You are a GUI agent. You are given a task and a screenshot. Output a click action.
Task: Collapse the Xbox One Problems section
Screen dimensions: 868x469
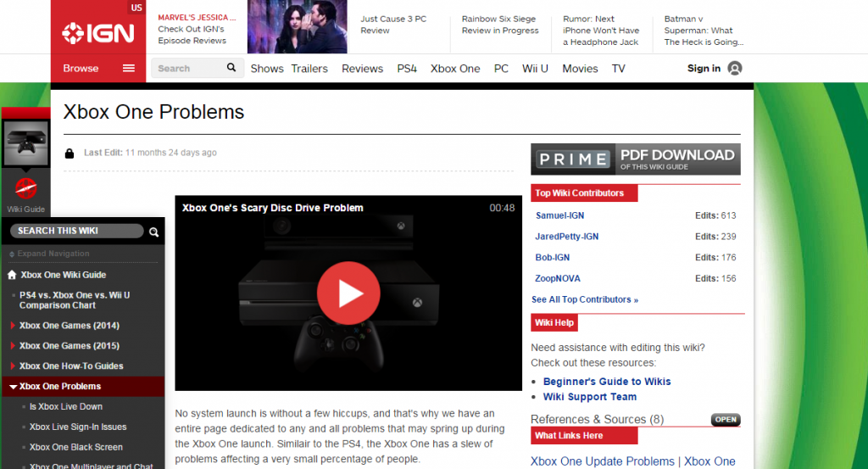coord(13,387)
